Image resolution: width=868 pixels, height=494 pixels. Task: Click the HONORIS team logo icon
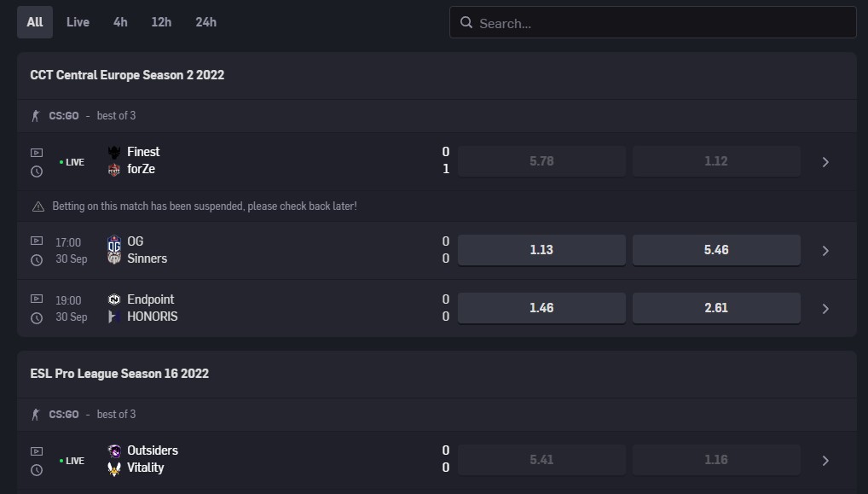coord(114,317)
